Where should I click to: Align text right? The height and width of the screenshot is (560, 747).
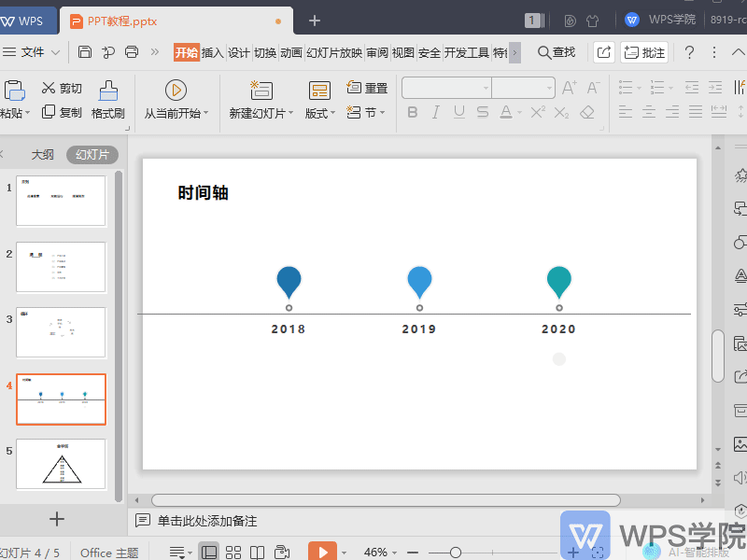671,112
